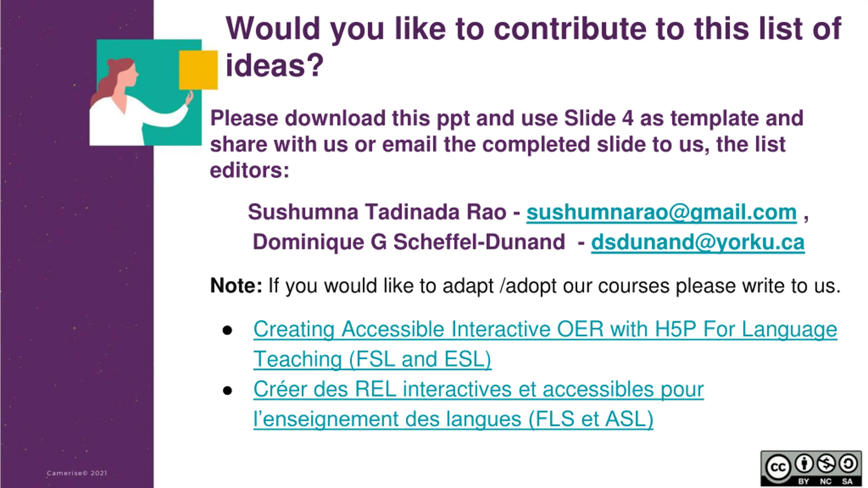This screenshot has width=868, height=488.
Task: Open Créer des REL interactives course link
Action: (478, 404)
